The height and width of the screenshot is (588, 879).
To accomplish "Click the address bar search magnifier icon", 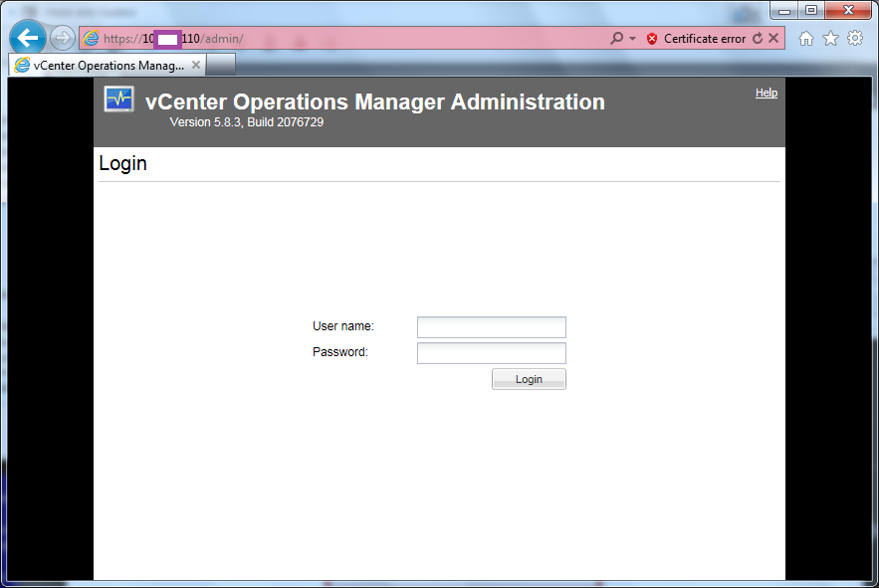I will [x=616, y=38].
